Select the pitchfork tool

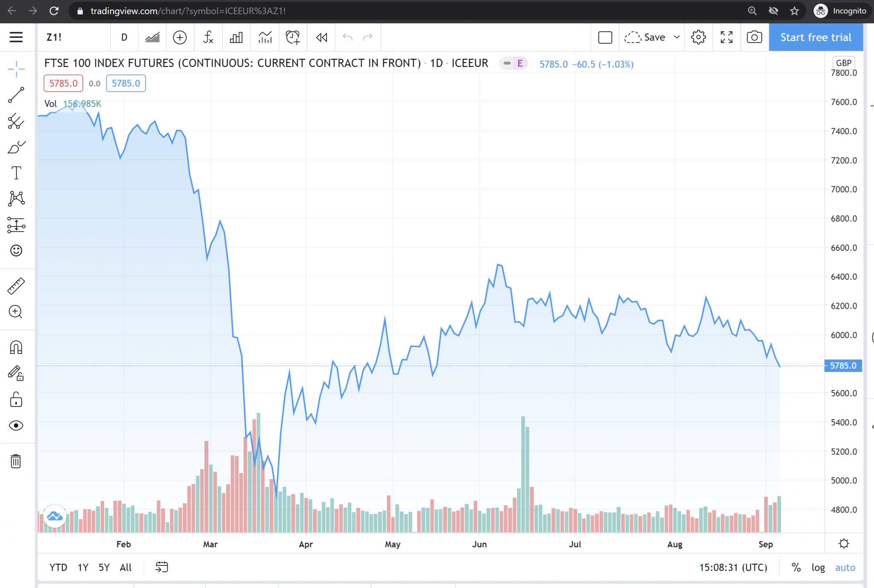(x=16, y=121)
